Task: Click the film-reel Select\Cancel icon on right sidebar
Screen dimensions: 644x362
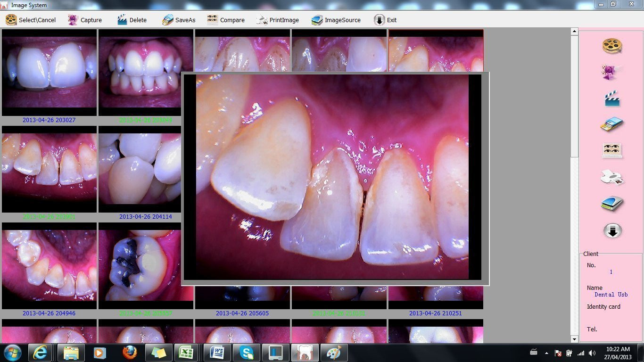Action: click(611, 46)
